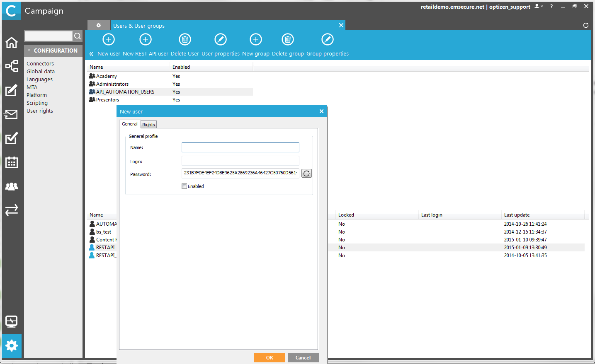Regenerate password with the refresh icon
Screen dimensions: 595x364
click(x=306, y=174)
